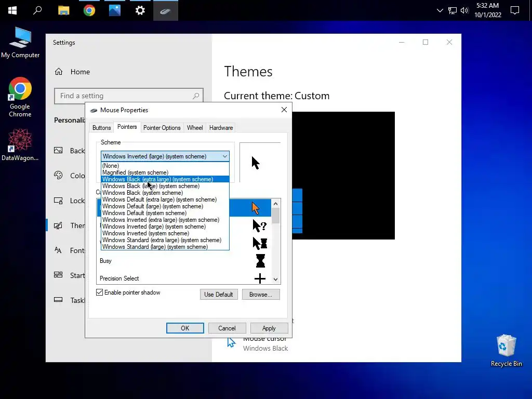Screen dimensions: 532x399
Task: Toggle Enable pointer shadow checkbox
Action: pyautogui.click(x=99, y=292)
